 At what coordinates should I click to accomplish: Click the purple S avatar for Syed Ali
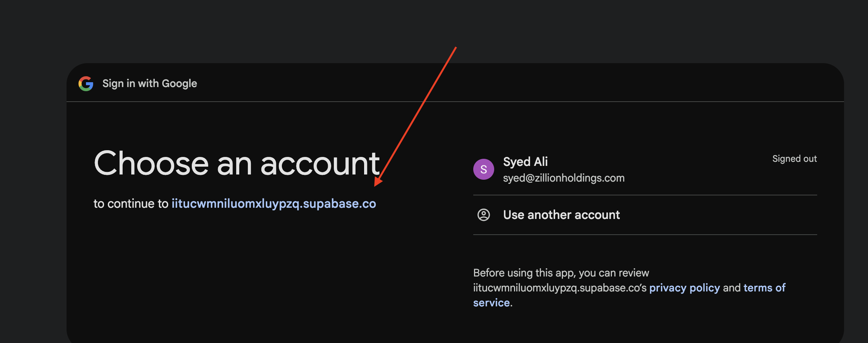[x=483, y=169]
